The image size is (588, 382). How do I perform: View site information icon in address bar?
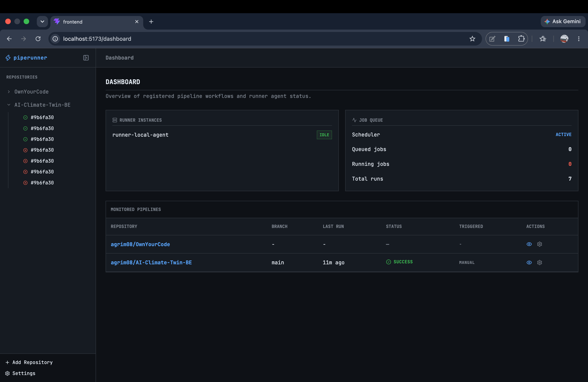click(55, 39)
